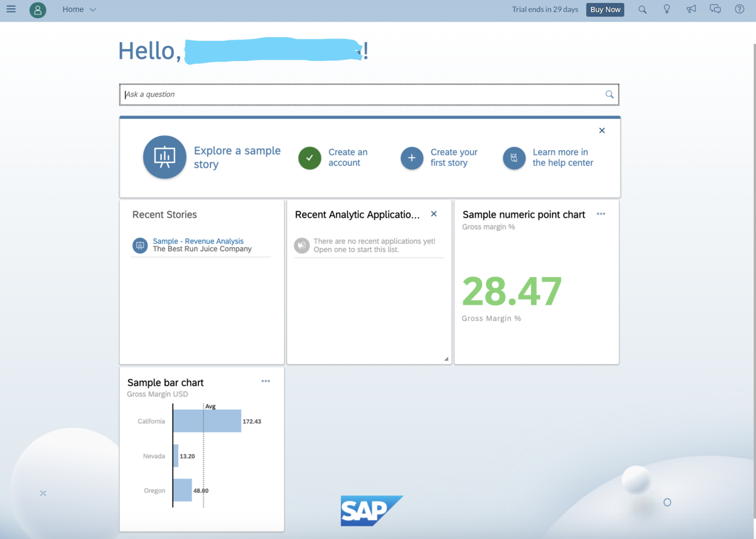Open Explore a sample story link
Image resolution: width=756 pixels, height=539 pixels.
click(x=237, y=157)
